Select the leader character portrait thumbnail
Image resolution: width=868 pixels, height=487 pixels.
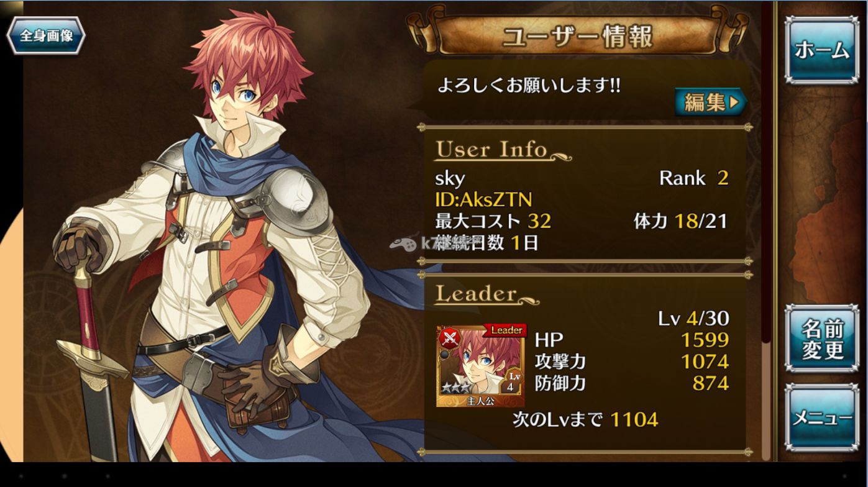[480, 366]
